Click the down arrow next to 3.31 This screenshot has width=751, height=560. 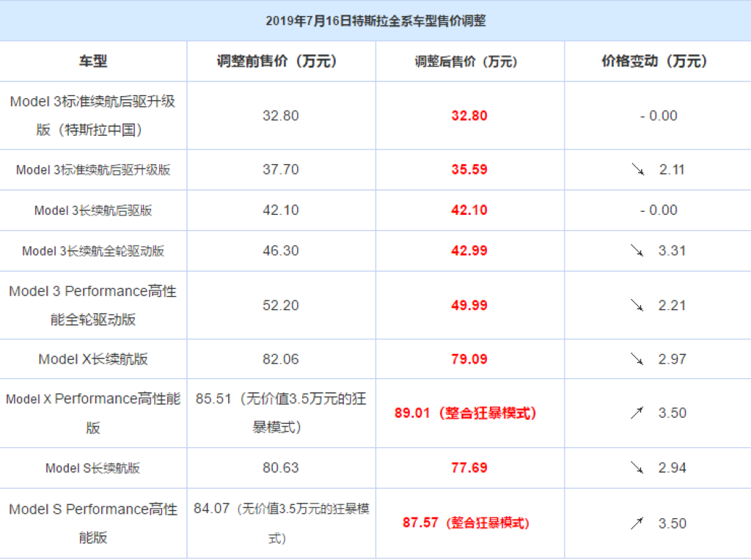click(x=637, y=251)
